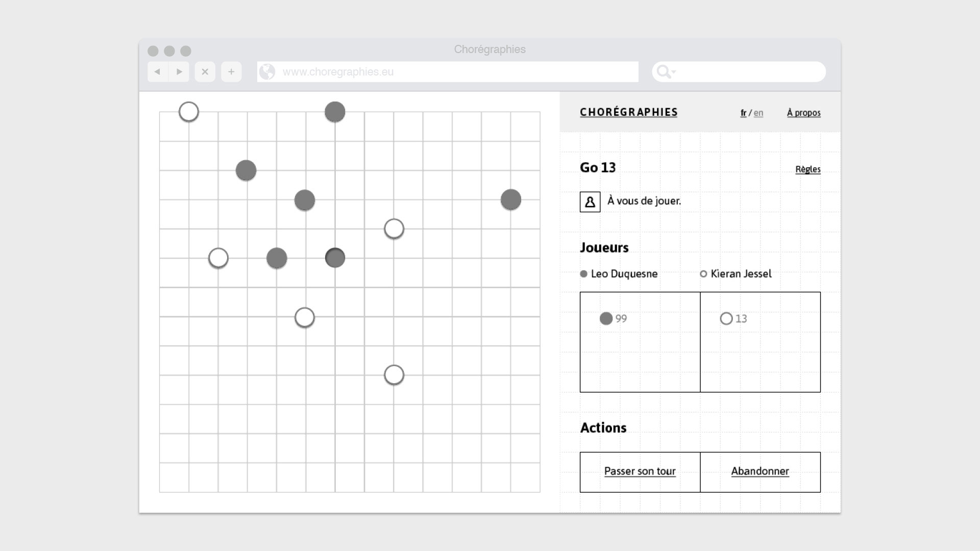Viewport: 980px width, 551px height.
Task: Click the Actions heading
Action: pyautogui.click(x=603, y=428)
